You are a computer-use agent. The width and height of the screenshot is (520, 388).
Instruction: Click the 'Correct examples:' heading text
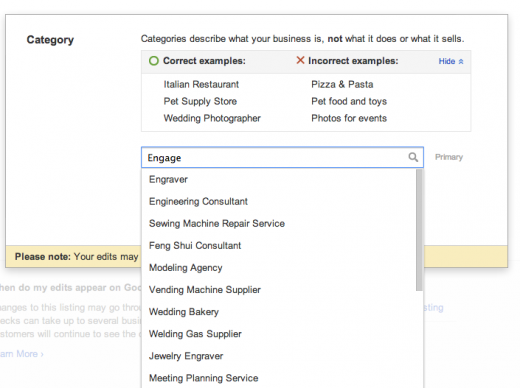tap(204, 61)
